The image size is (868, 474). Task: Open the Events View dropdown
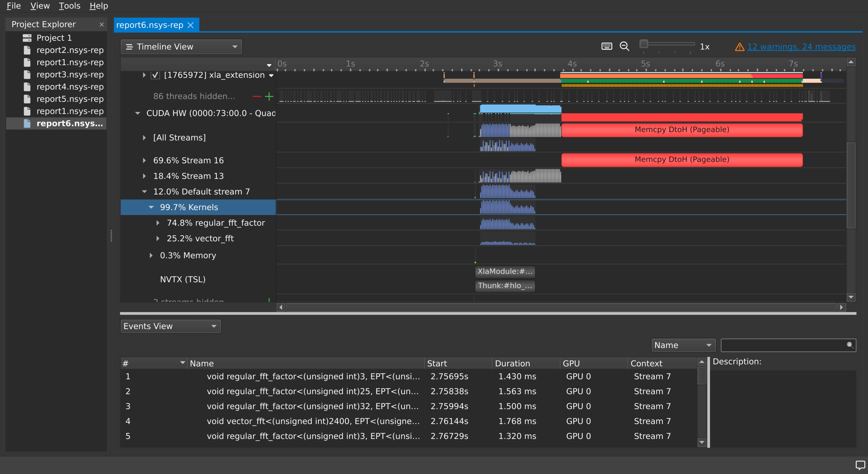[x=170, y=326]
